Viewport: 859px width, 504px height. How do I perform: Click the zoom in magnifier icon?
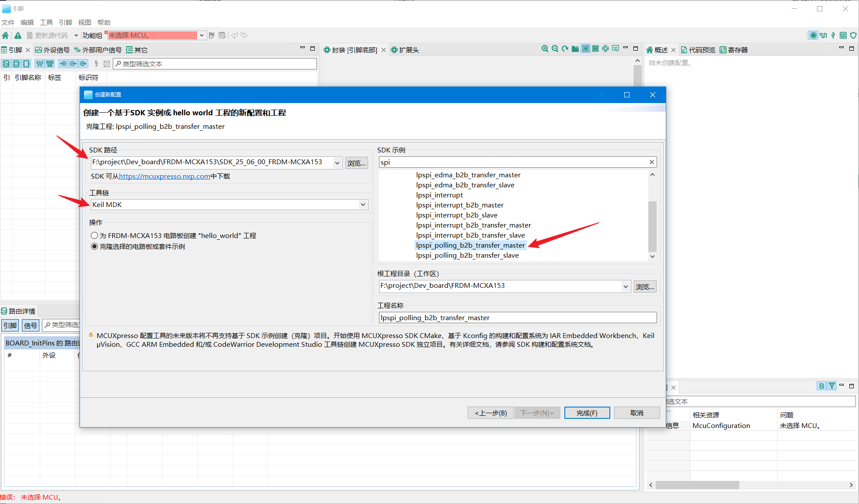(545, 49)
